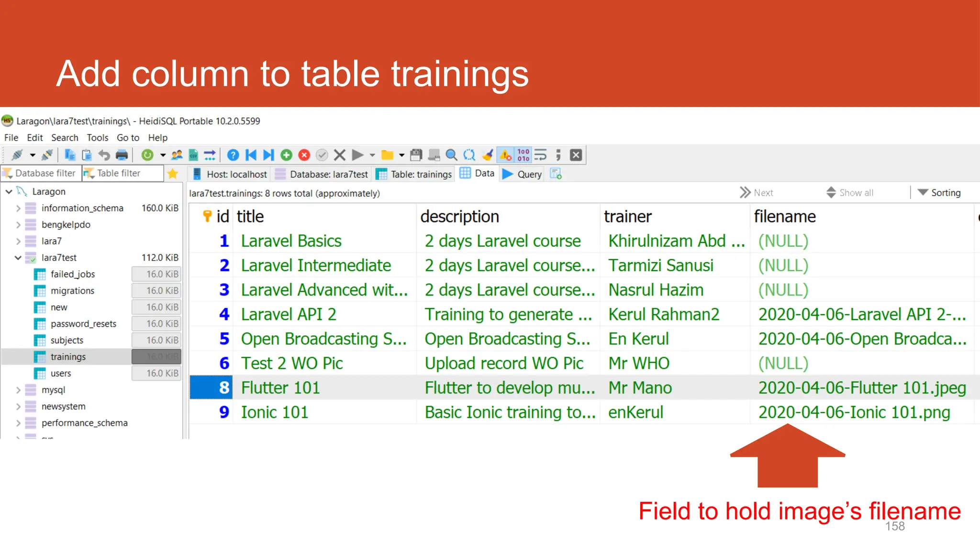980x551 pixels.
Task: Toggle the binary 100 010 display icon
Action: 523,155
